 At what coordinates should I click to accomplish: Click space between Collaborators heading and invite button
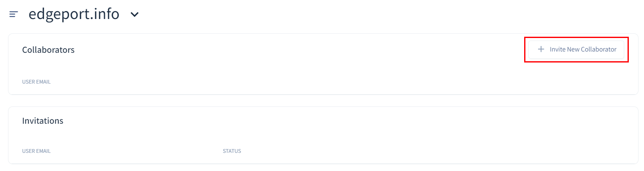(295, 50)
